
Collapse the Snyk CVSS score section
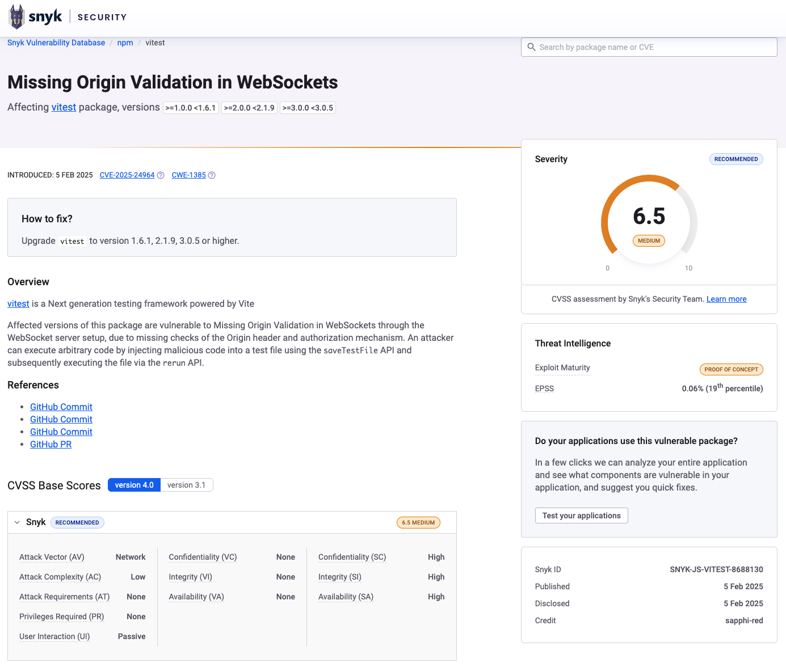(17, 522)
